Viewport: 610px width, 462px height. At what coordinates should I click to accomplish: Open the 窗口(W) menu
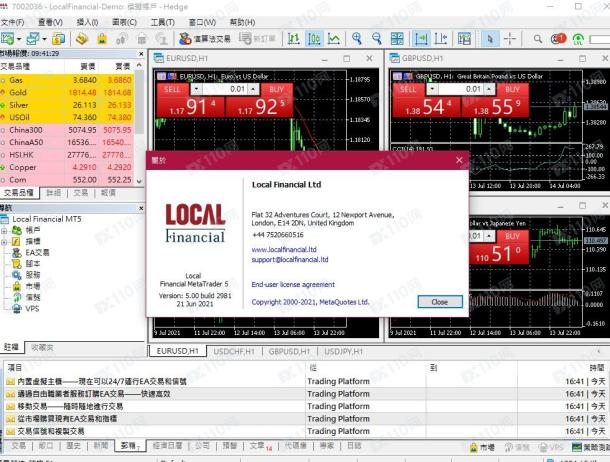(202, 22)
